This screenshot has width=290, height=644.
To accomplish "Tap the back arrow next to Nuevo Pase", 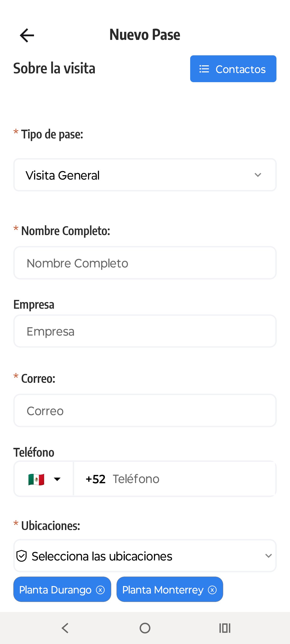I will pos(27,35).
